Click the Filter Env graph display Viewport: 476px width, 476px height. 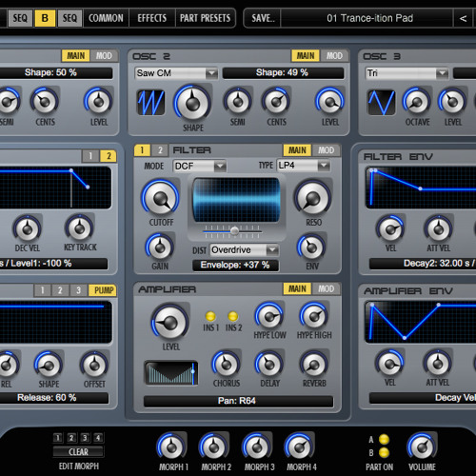pos(421,188)
